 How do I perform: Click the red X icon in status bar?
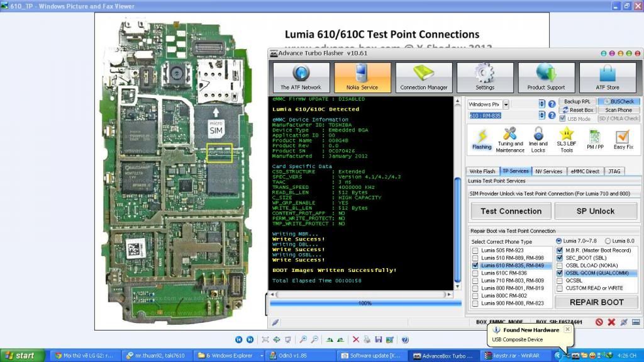[x=611, y=322]
